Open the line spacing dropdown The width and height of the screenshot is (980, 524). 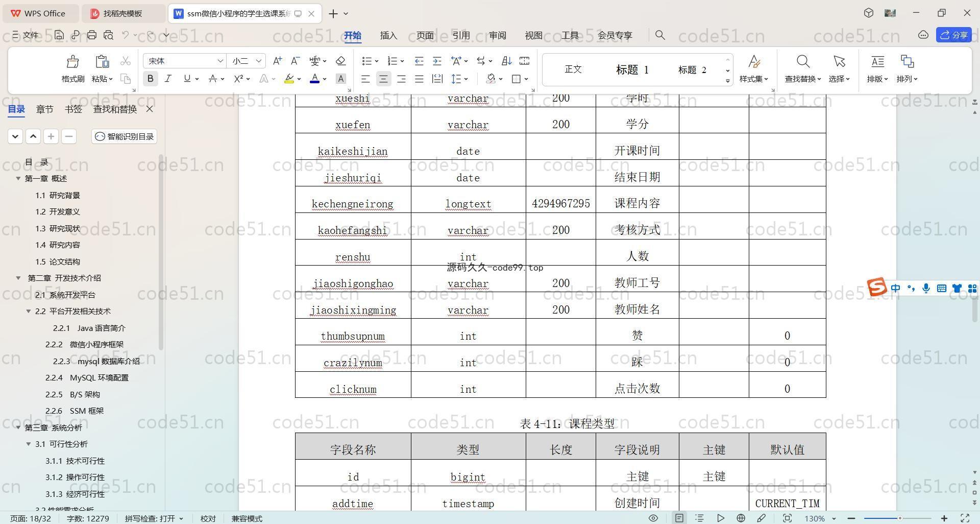[466, 79]
